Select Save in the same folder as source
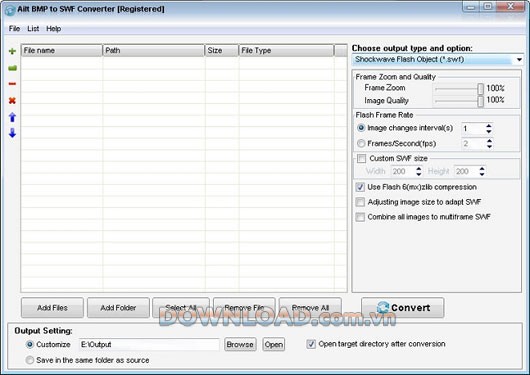The image size is (530, 375). pos(30,360)
